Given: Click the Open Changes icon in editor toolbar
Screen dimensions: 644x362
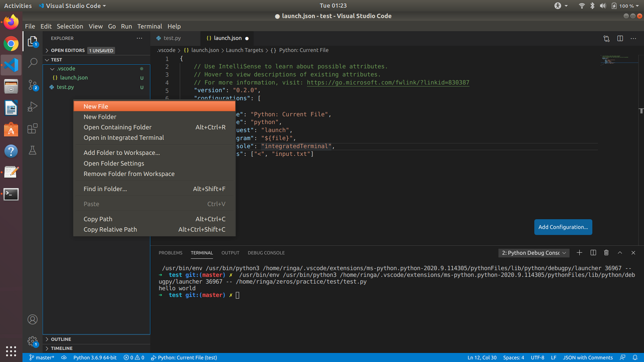Looking at the screenshot, I should coord(606,38).
